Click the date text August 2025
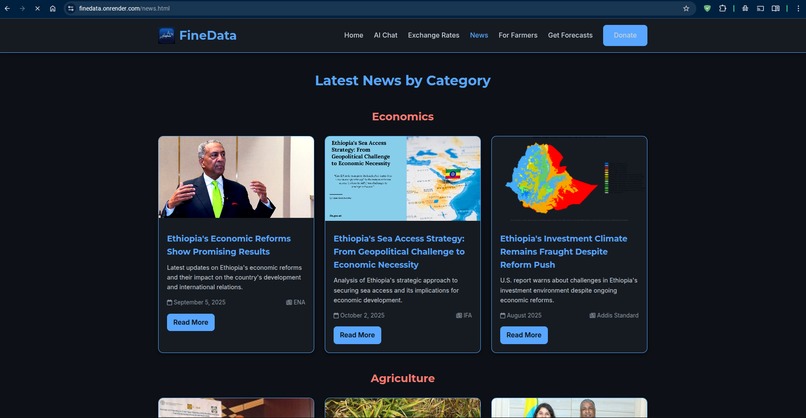Screen dimensions: 806x418 [x=524, y=315]
